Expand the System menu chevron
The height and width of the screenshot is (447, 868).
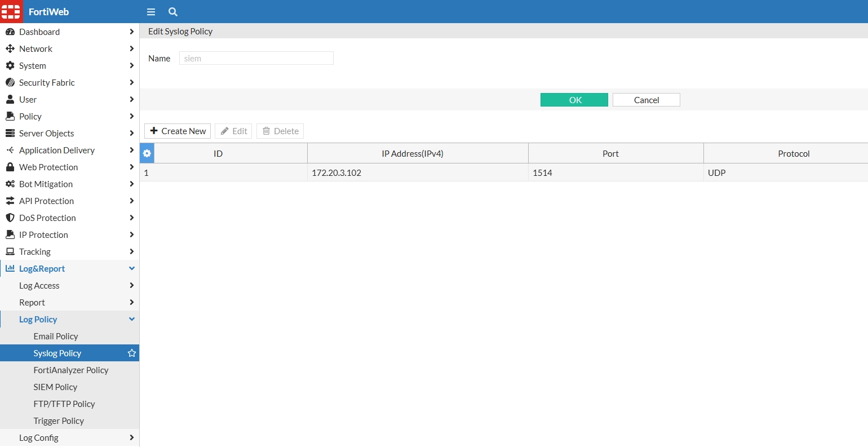tap(131, 66)
